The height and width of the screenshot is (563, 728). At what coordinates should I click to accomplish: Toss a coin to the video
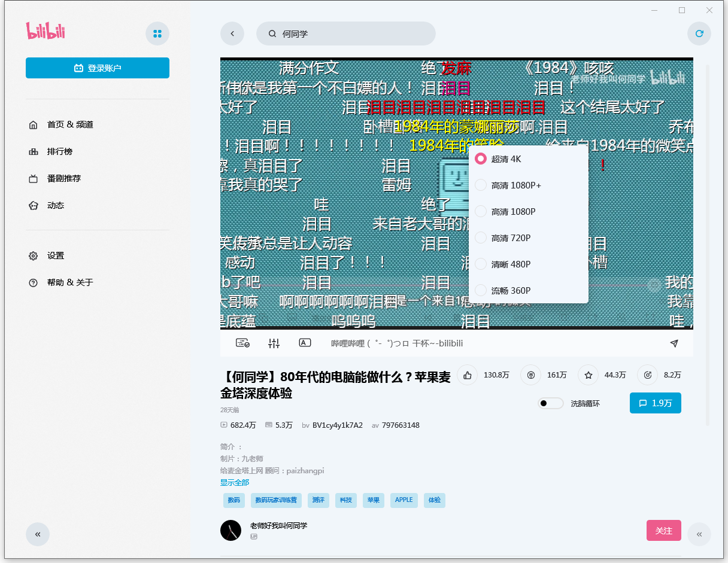click(530, 375)
